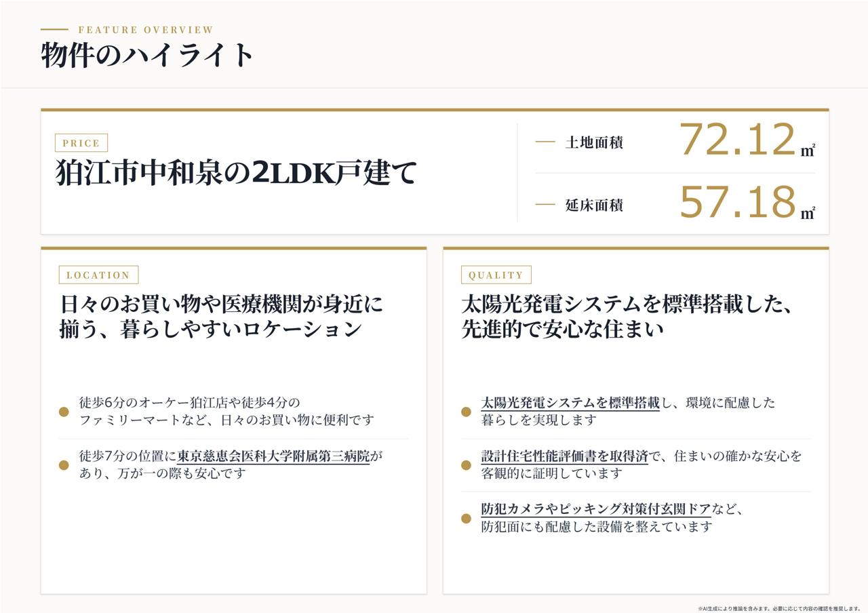The image size is (868, 613).
Task: Click the 72.12 land area value
Action: [x=737, y=139]
